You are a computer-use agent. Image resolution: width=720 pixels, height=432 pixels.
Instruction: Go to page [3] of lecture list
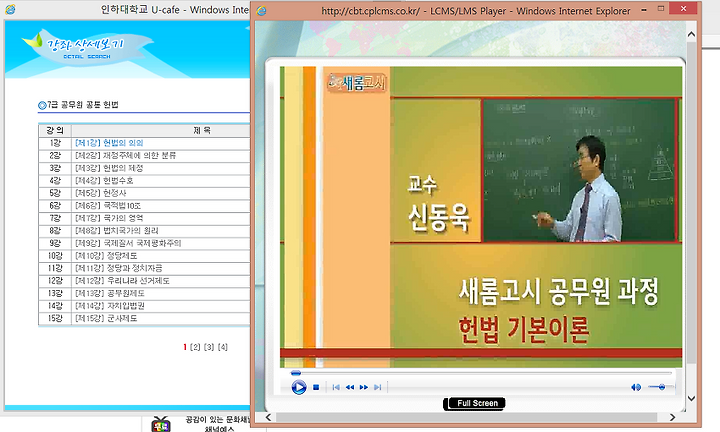point(209,347)
